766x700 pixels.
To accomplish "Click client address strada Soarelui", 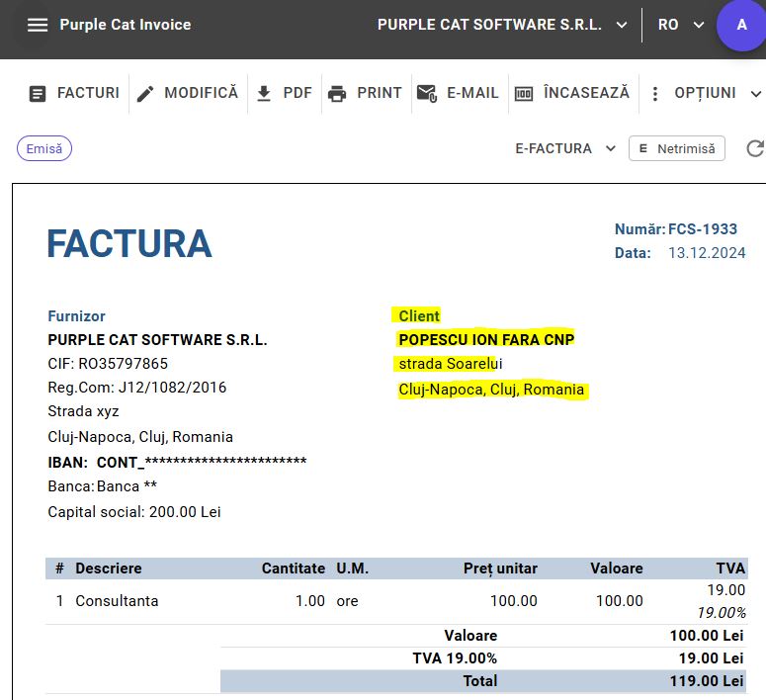I will pyautogui.click(x=450, y=364).
